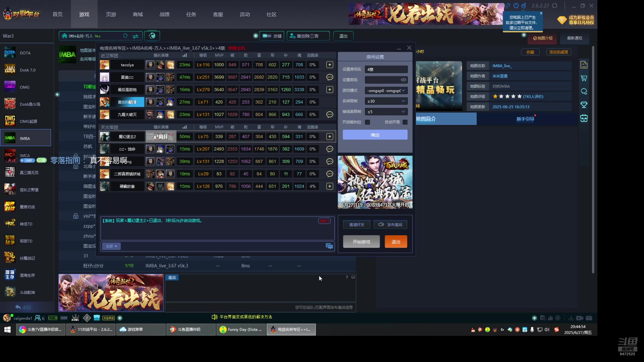Click 发布邀战 button
This screenshot has width=644, height=362.
click(x=390, y=225)
